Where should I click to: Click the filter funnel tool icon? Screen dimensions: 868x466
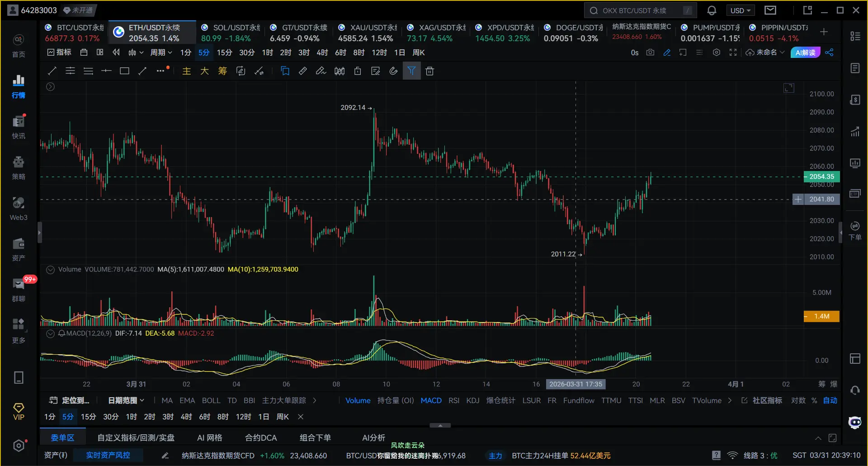pyautogui.click(x=411, y=71)
